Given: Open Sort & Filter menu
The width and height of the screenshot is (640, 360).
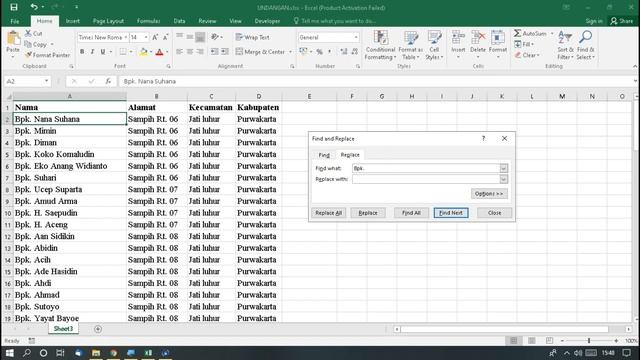Looking at the screenshot, I should point(565,45).
